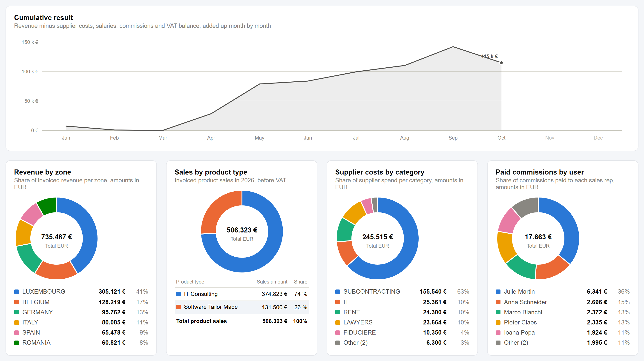The width and height of the screenshot is (644, 361).
Task: Select the Pieter Claes legend row
Action: [563, 323]
